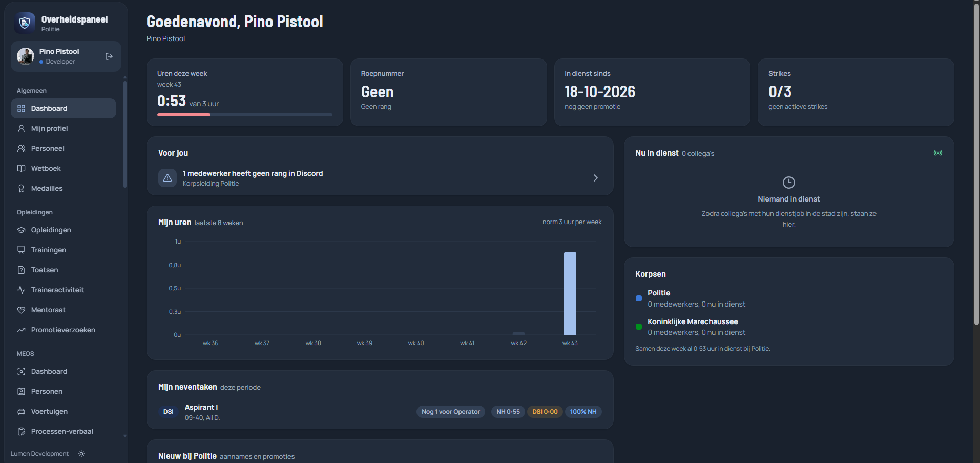Open Mijn profiel page

coord(64,128)
